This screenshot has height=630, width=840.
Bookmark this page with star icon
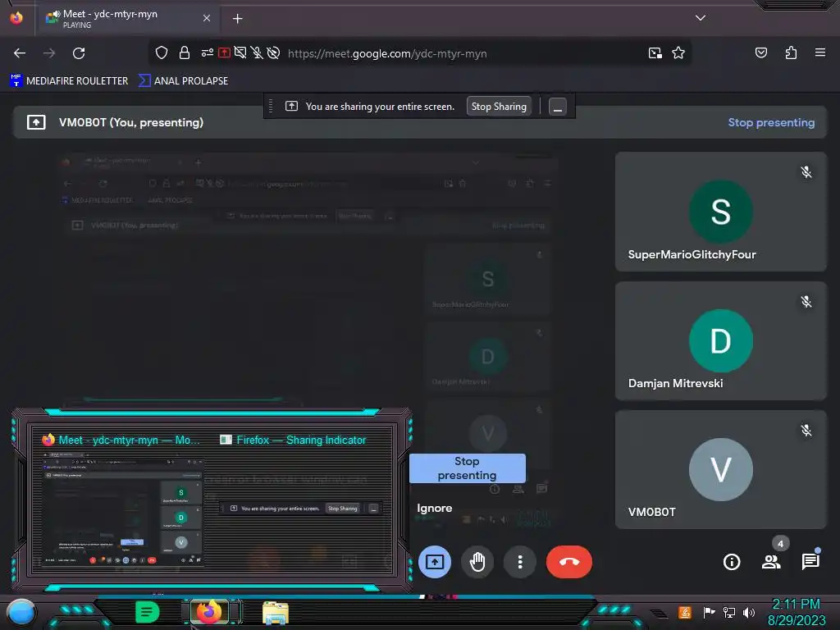678,53
